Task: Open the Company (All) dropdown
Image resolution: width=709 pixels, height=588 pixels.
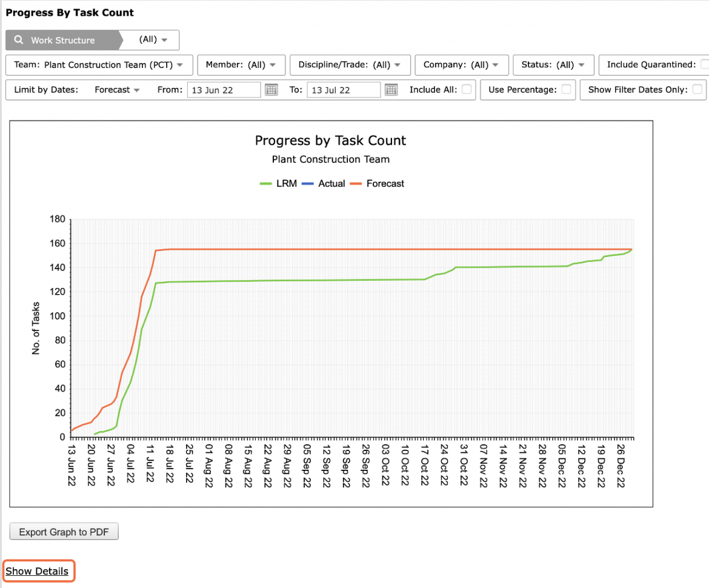Action: [462, 65]
